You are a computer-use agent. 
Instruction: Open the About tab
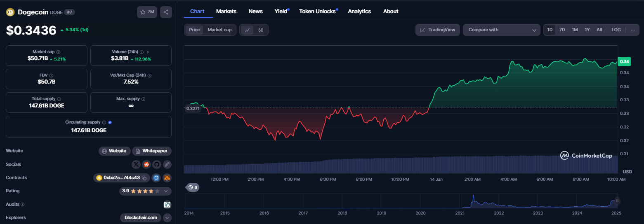pyautogui.click(x=391, y=11)
